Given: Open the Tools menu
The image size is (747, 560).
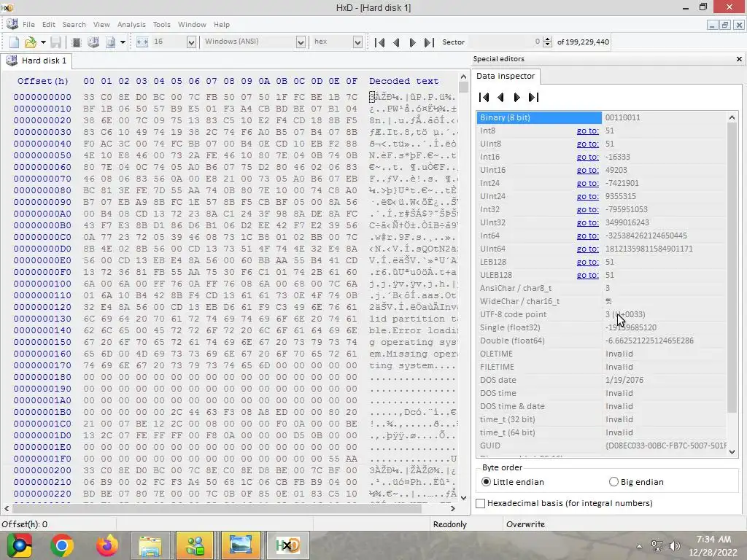Looking at the screenshot, I should (x=161, y=24).
